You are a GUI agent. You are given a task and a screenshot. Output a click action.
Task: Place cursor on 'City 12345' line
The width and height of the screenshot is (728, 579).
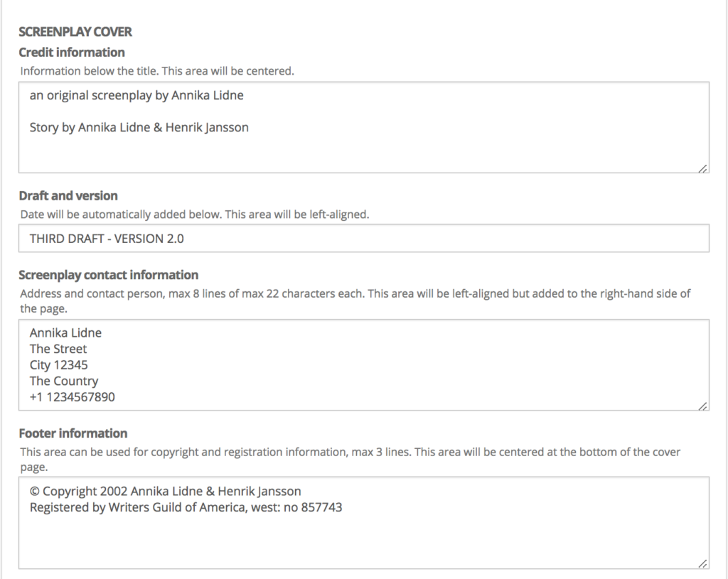tap(58, 365)
